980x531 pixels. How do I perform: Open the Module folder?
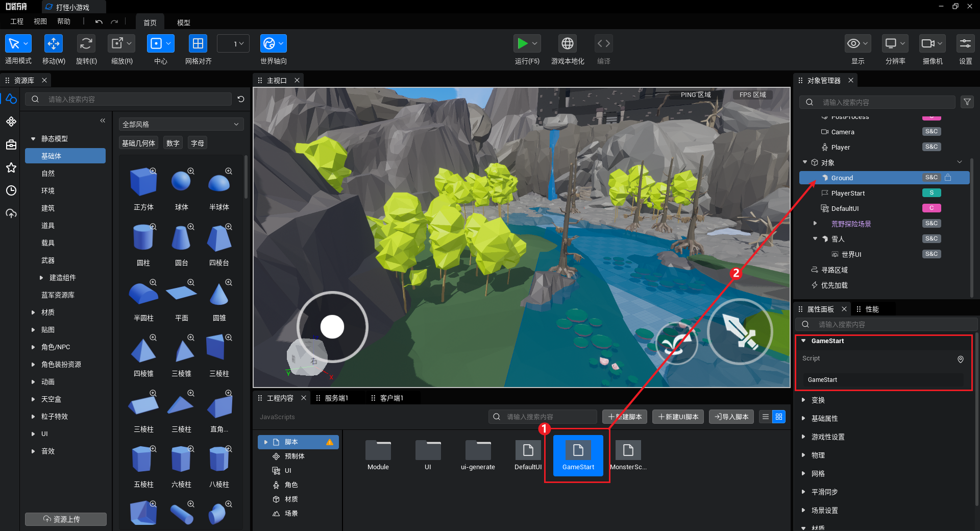pyautogui.click(x=378, y=455)
